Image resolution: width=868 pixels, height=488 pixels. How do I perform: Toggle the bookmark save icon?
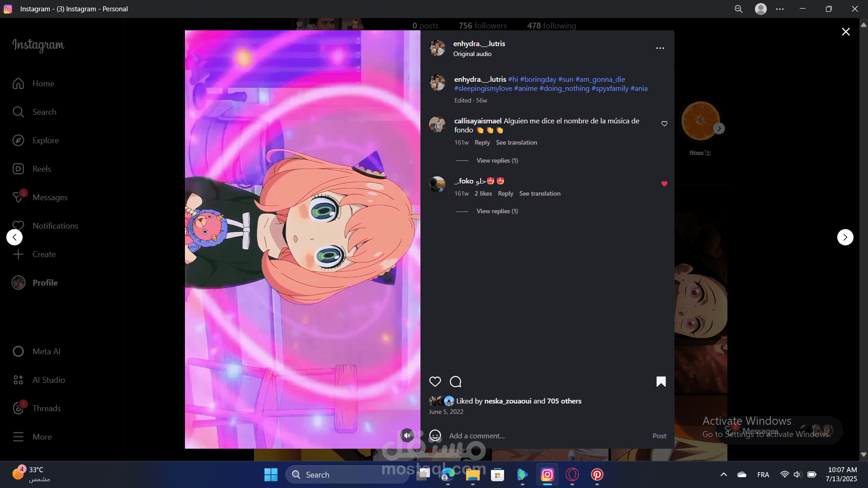pyautogui.click(x=661, y=382)
